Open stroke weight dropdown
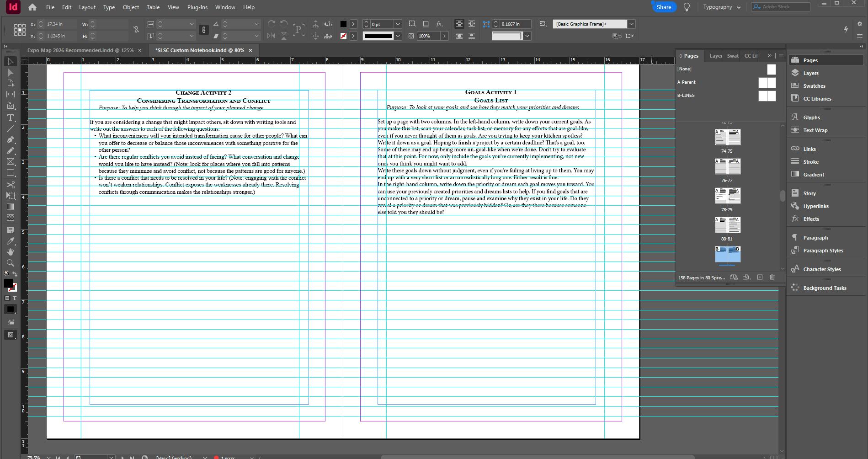The height and width of the screenshot is (459, 868). tap(398, 24)
